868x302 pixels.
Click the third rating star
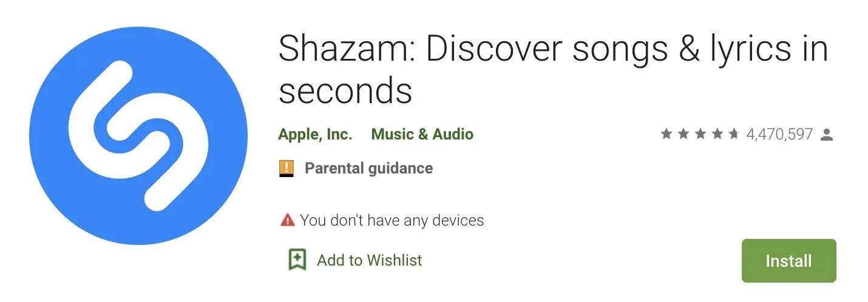[x=700, y=134]
